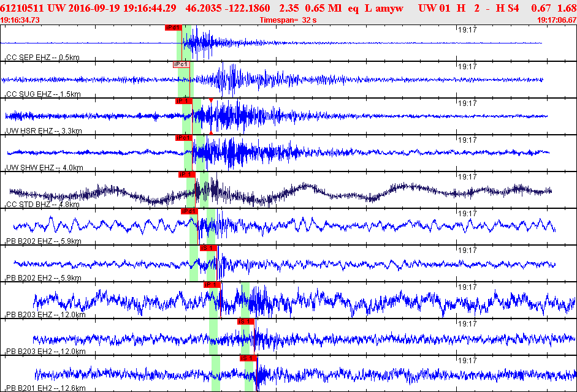This screenshot has height=392, width=577.
Task: Click the 'Timespan= 32 s' label
Action: click(288, 20)
